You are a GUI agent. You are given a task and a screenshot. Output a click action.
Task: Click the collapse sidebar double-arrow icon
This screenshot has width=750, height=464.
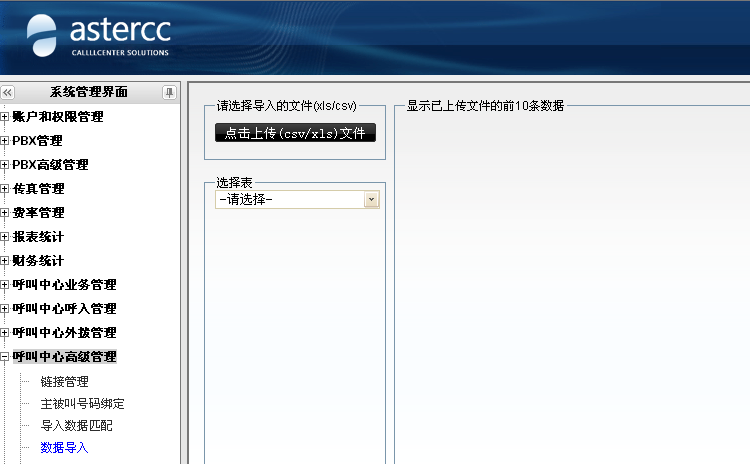(x=8, y=92)
